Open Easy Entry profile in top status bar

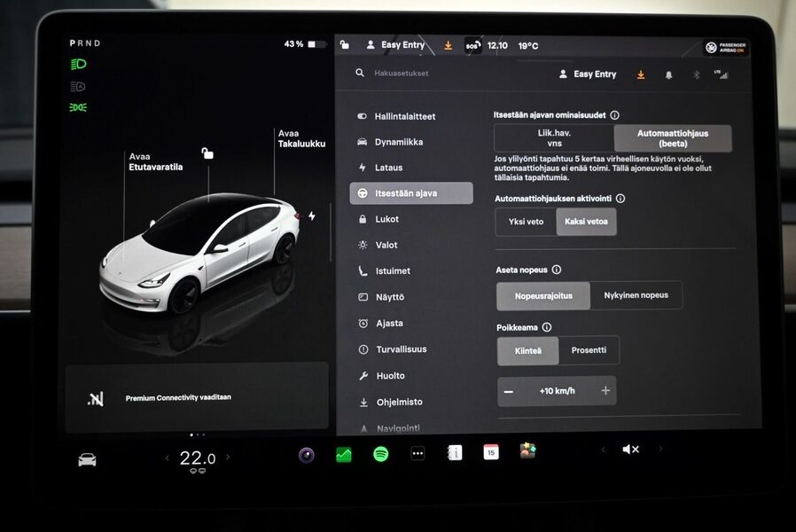[x=395, y=44]
